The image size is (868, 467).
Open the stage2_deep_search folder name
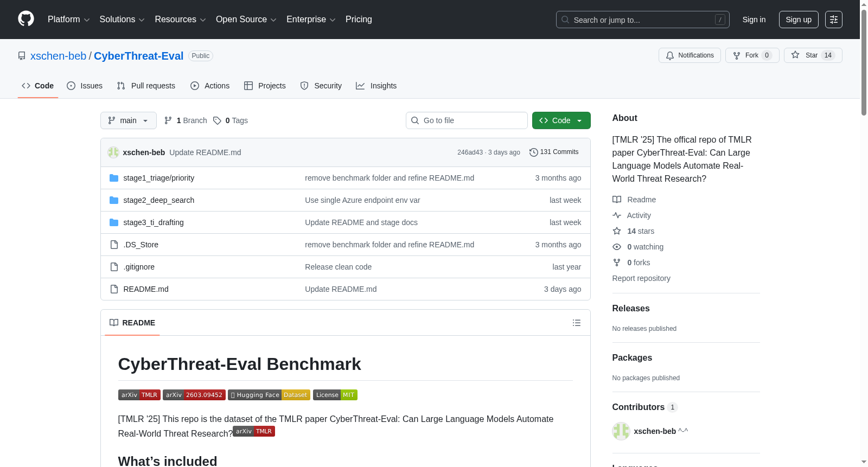click(159, 200)
